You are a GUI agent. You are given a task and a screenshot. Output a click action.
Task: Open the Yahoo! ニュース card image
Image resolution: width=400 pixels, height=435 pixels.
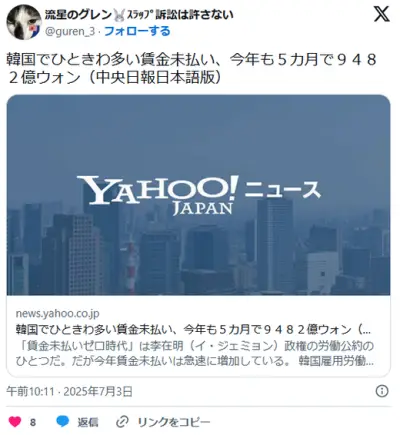[x=198, y=195]
